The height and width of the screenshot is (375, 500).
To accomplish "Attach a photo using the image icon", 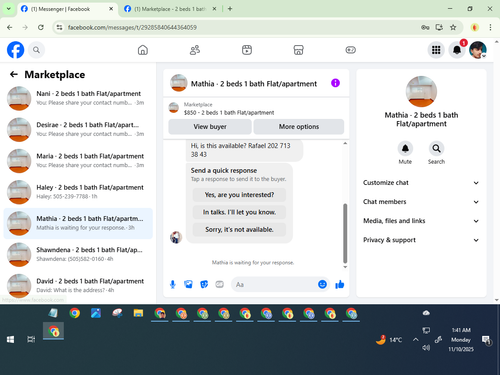I will click(188, 284).
